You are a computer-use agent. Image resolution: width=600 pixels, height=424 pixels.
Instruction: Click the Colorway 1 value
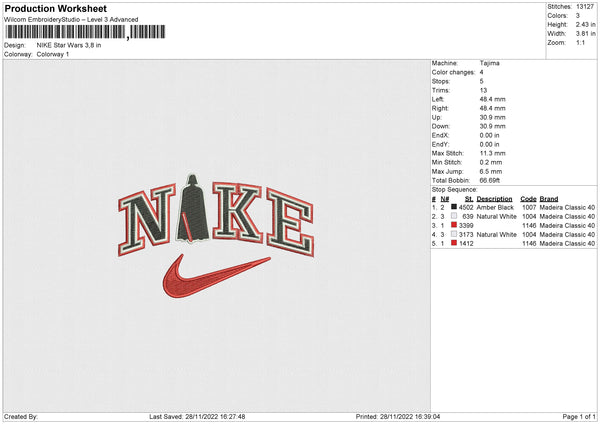click(x=53, y=54)
